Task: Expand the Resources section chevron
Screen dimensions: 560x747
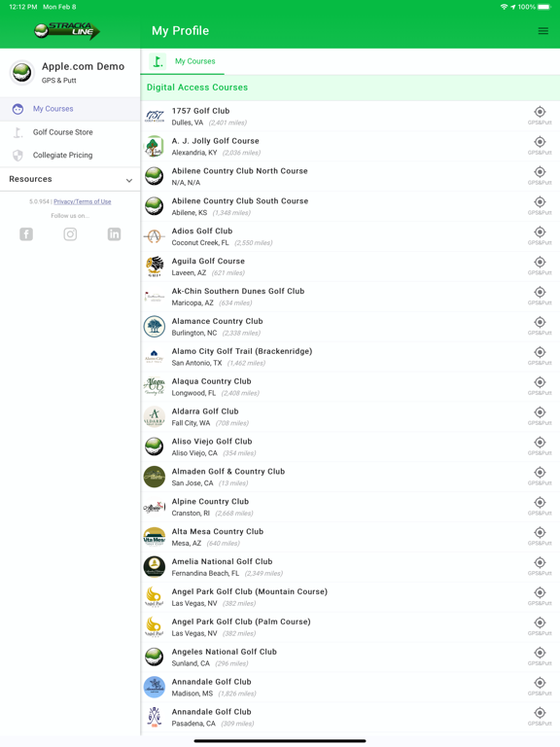Action: (x=129, y=180)
